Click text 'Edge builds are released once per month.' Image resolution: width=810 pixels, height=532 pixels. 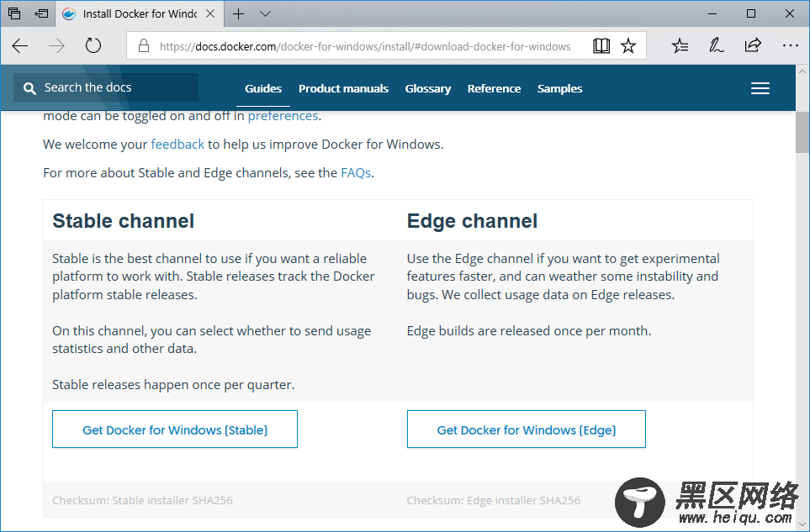click(529, 331)
